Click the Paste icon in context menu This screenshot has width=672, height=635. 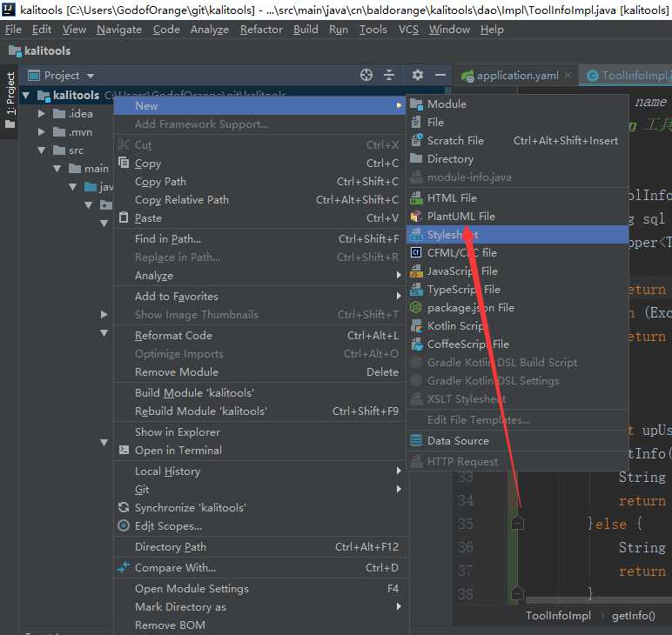coord(124,217)
